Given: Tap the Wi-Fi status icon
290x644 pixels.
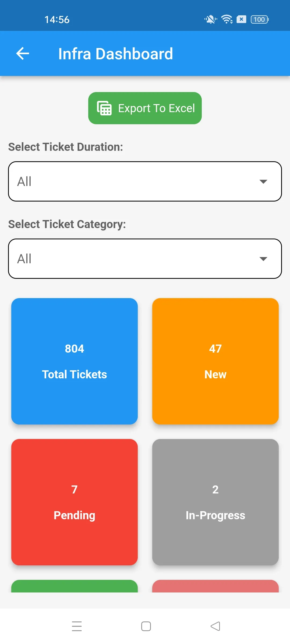Looking at the screenshot, I should click(227, 19).
